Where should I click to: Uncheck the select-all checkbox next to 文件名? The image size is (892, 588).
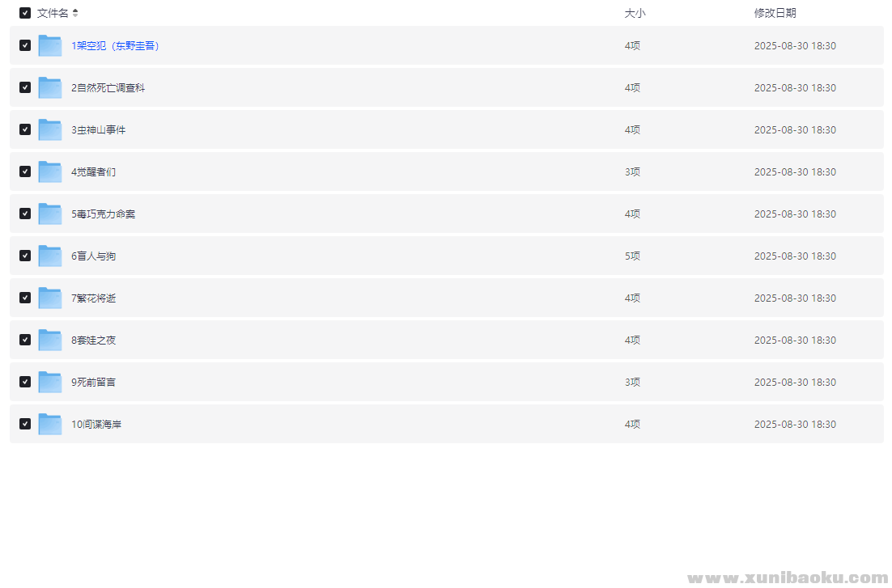tap(25, 13)
